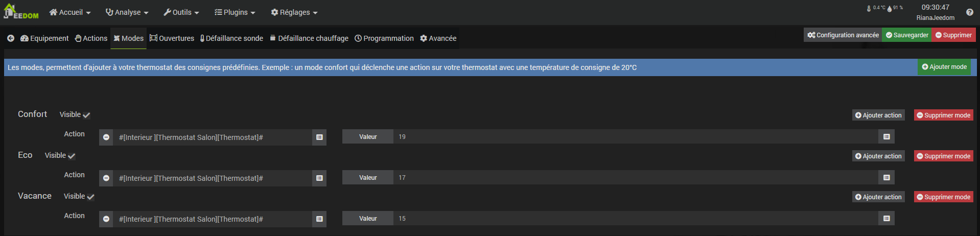Screen dimensions: 980x236
Task: Click the green Sauvegarder button
Action: click(907, 35)
